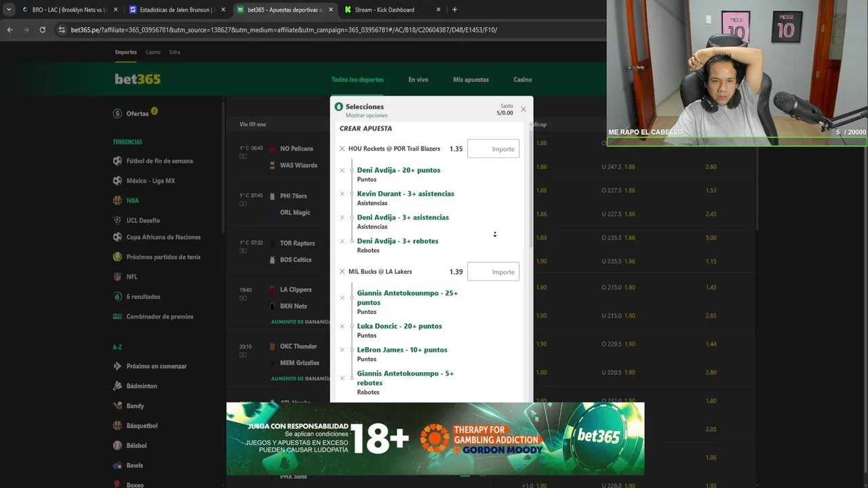The height and width of the screenshot is (488, 868).
Task: Close the Stream - Kick Dashboard tab
Action: [438, 9]
